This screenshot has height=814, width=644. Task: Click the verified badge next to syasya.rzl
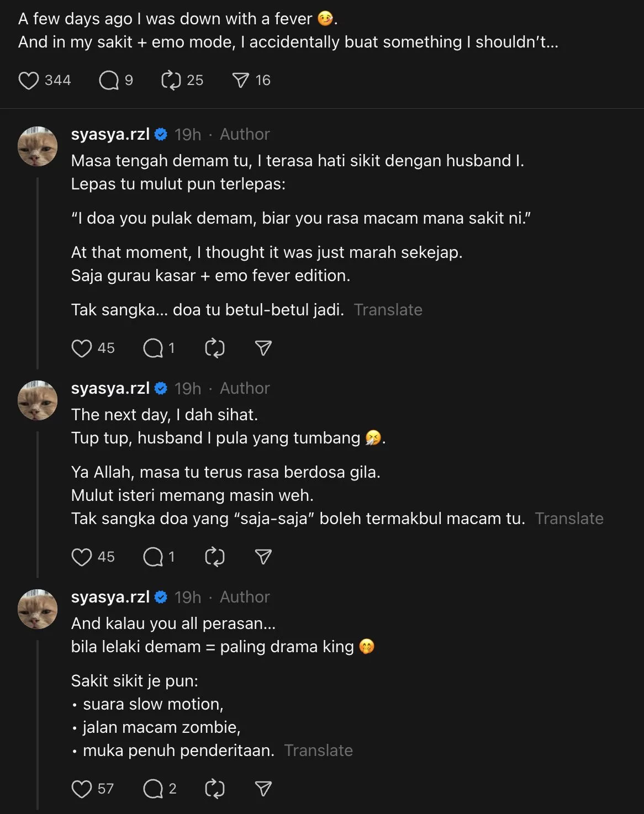[x=161, y=133]
